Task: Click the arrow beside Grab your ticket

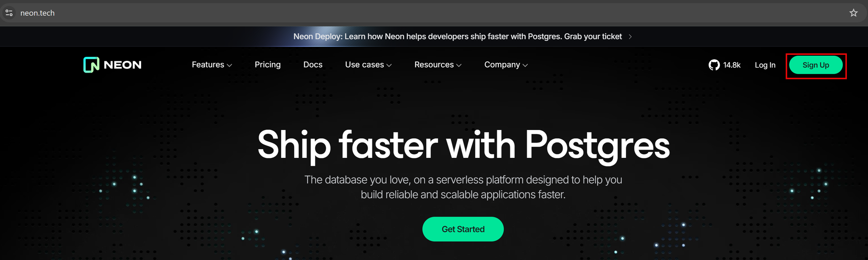Action: point(630,37)
